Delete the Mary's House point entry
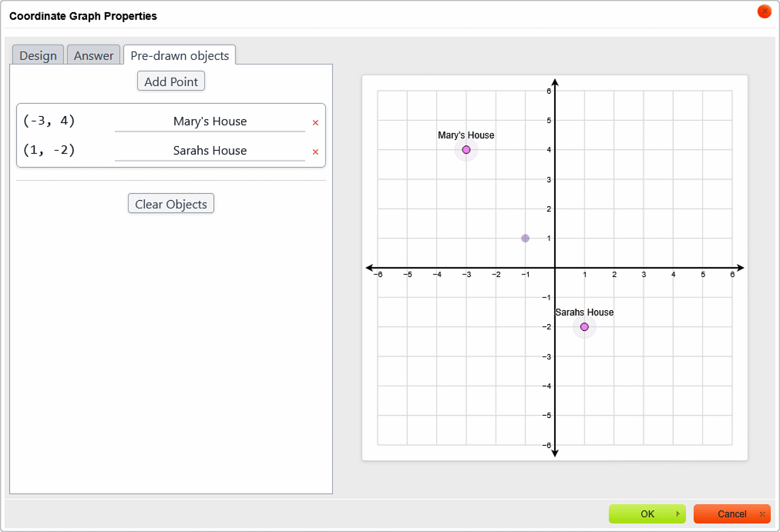This screenshot has width=780, height=532. pos(315,123)
